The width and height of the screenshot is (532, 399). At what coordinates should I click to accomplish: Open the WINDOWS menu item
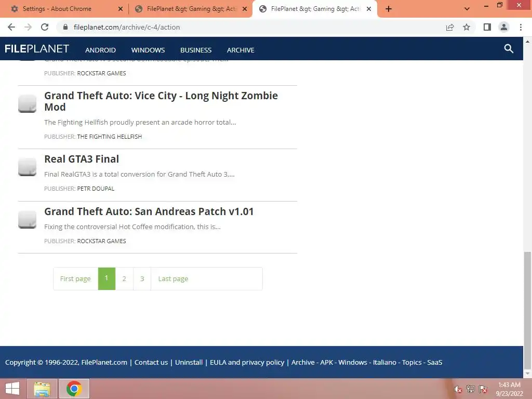148,50
